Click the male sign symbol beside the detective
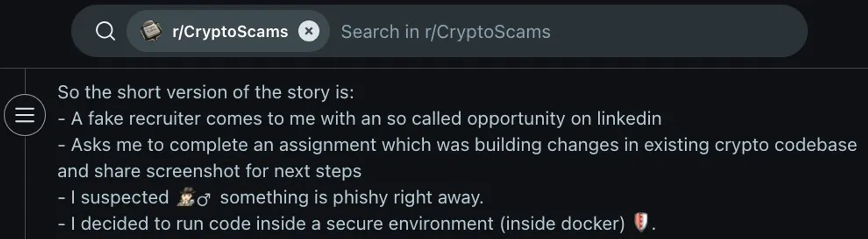 [204, 199]
